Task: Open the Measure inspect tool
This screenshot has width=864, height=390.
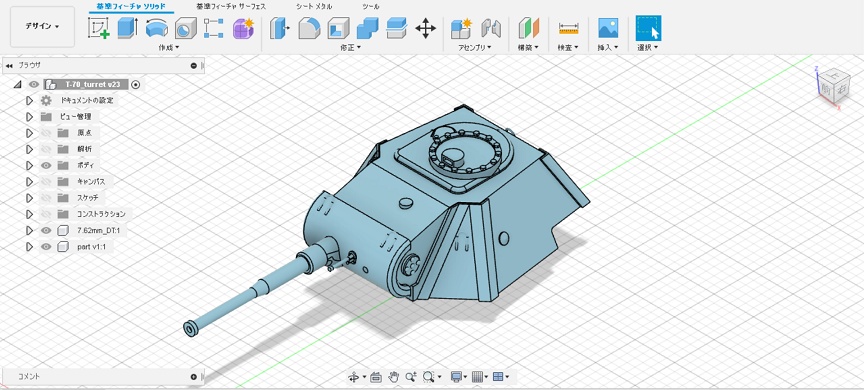Action: pyautogui.click(x=568, y=28)
